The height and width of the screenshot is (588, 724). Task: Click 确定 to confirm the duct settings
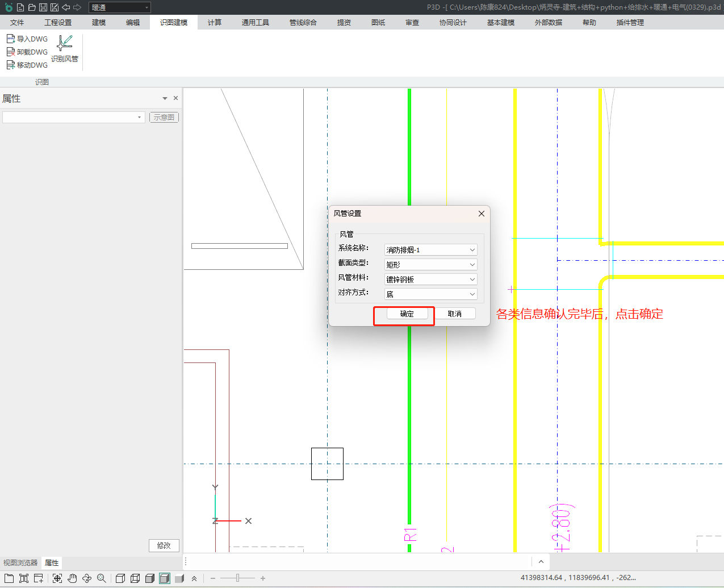click(407, 314)
